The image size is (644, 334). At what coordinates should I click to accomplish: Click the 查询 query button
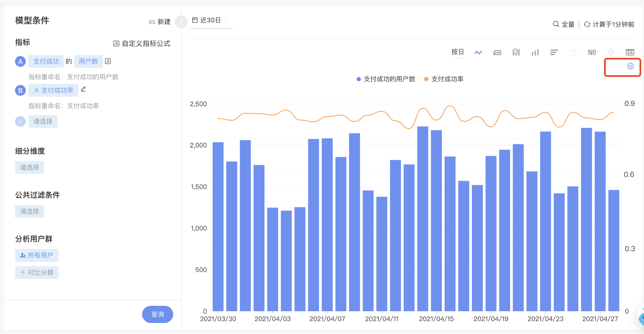coord(158,314)
